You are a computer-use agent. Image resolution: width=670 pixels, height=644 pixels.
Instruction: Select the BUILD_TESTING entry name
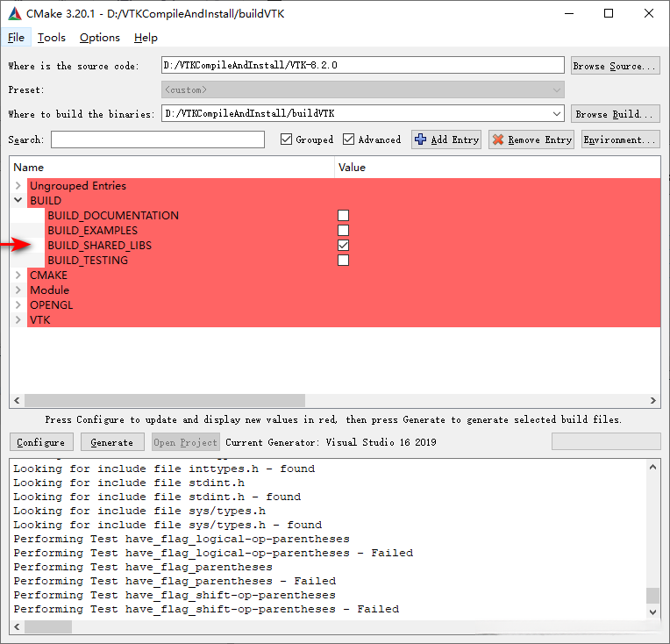(x=88, y=260)
